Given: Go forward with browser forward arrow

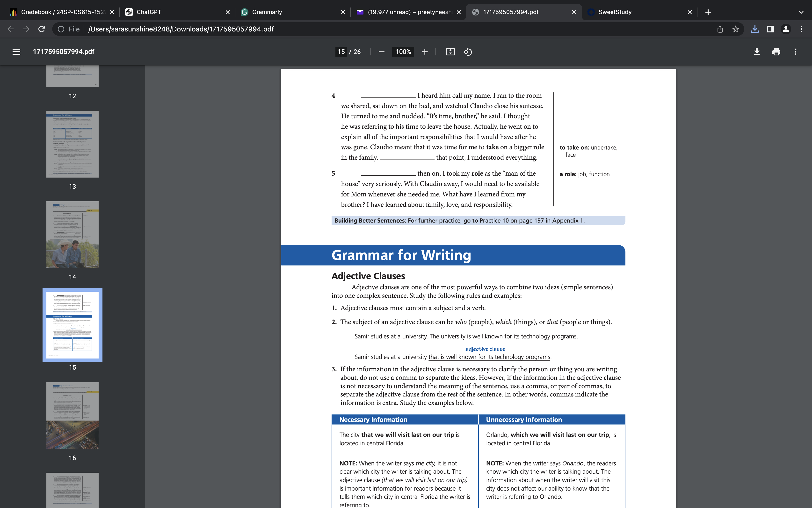Looking at the screenshot, I should [26, 29].
